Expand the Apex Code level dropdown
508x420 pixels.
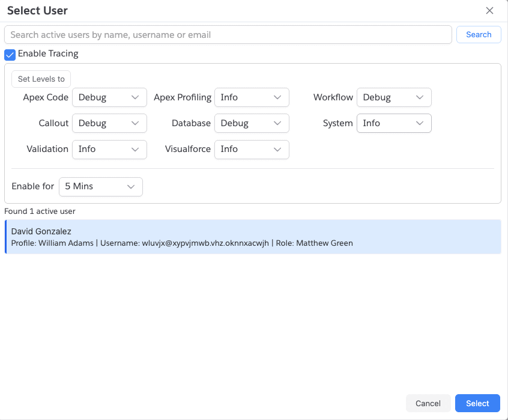coord(109,97)
